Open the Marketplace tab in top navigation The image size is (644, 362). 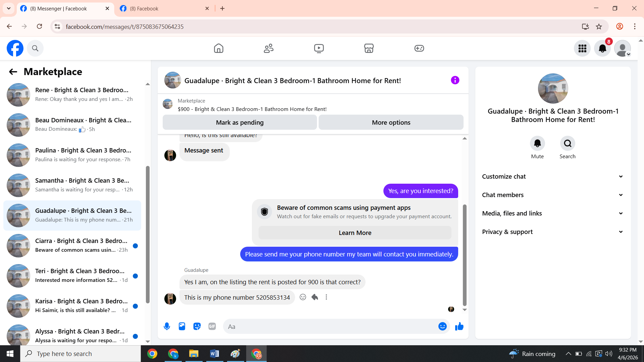coord(369,49)
